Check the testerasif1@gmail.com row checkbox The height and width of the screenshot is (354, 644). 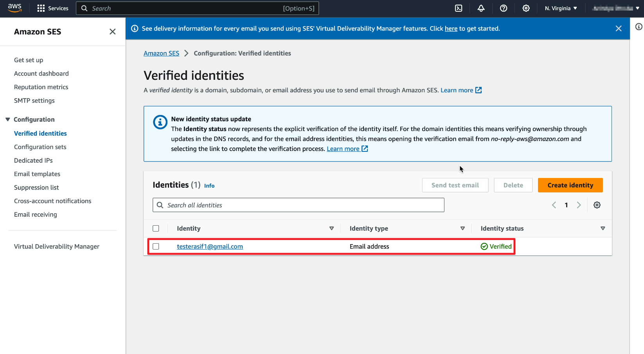click(x=156, y=246)
